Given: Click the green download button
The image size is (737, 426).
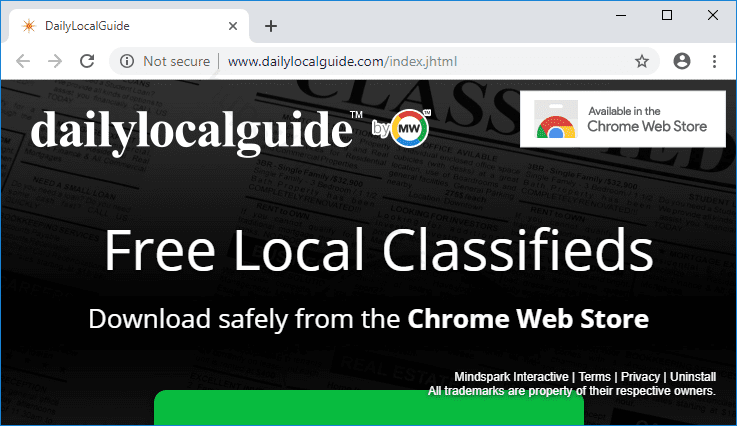Looking at the screenshot, I should pyautogui.click(x=368, y=409).
